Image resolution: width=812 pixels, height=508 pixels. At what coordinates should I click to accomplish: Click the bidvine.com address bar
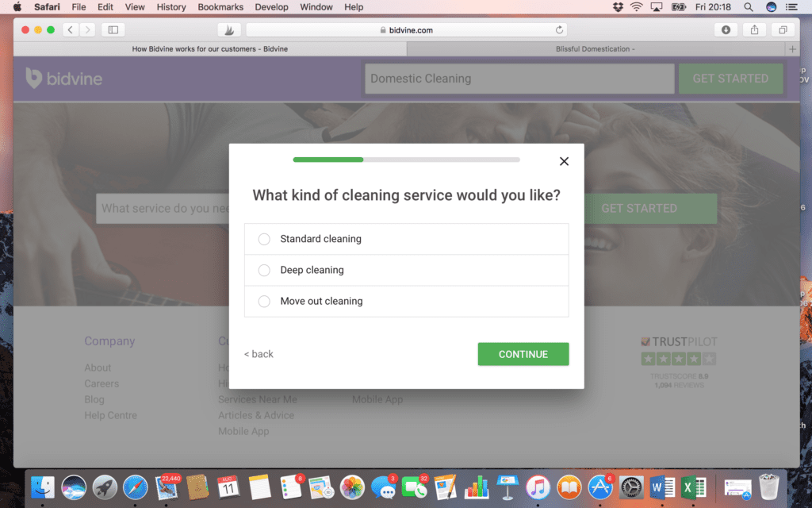point(407,30)
